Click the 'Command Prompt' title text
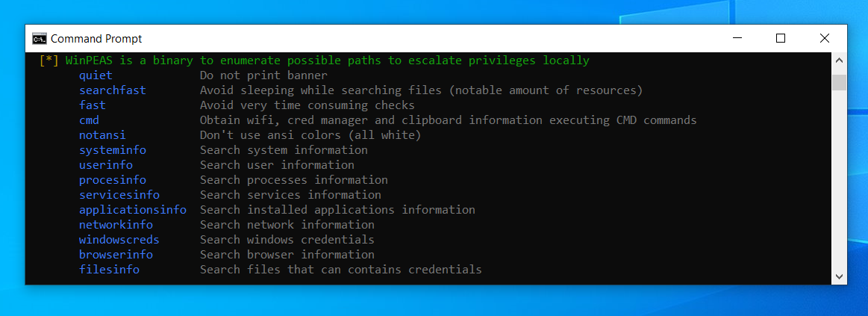868x316 pixels. click(x=96, y=39)
